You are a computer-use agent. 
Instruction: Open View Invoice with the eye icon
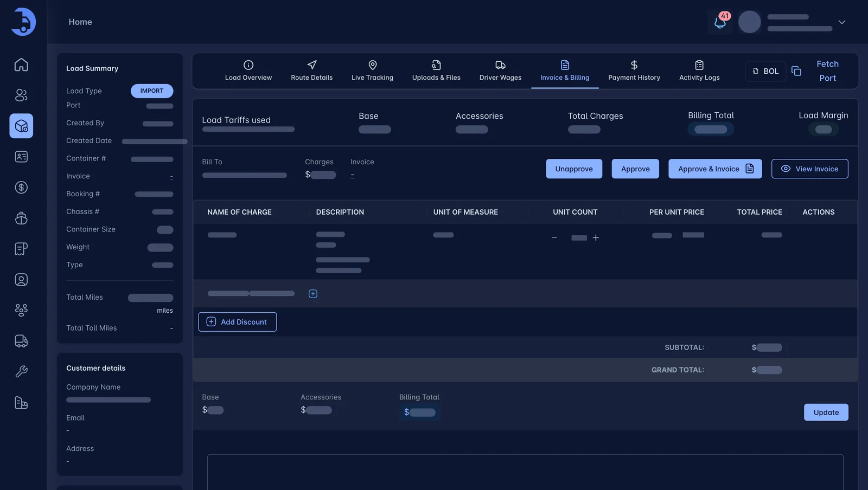tap(810, 169)
